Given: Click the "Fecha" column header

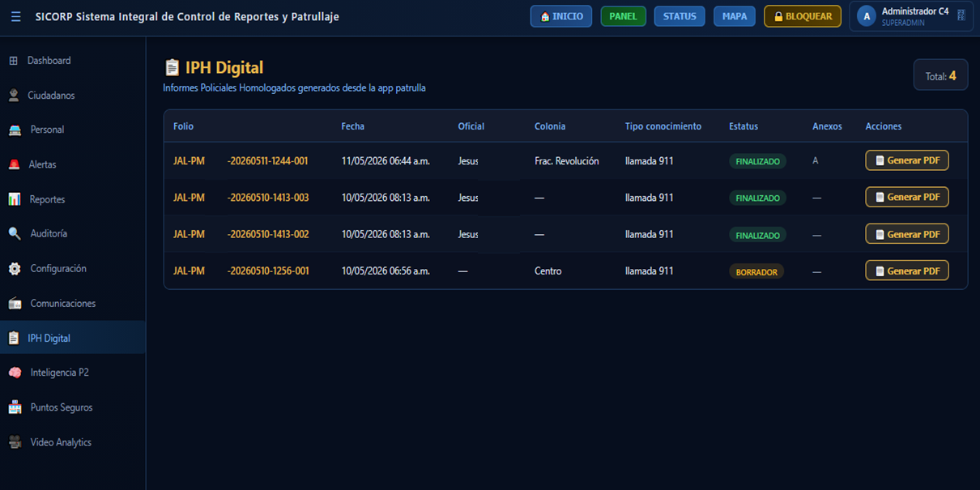Looking at the screenshot, I should (x=352, y=126).
